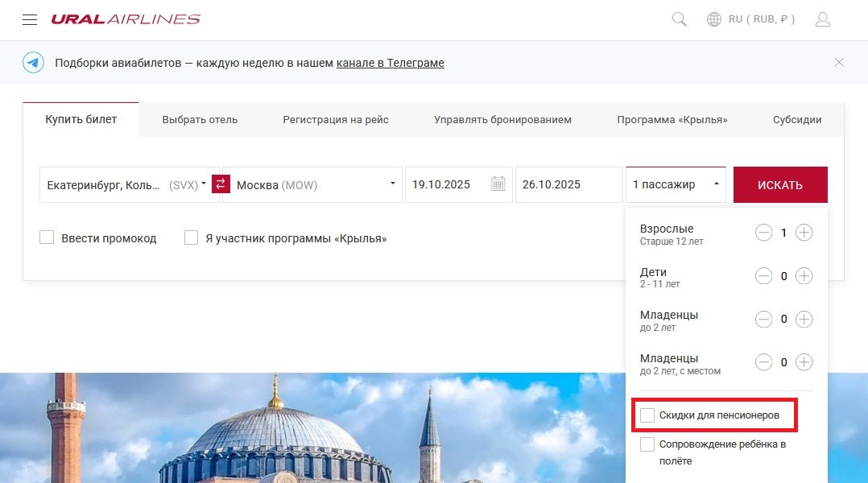Add one child aged 2-11

804,276
